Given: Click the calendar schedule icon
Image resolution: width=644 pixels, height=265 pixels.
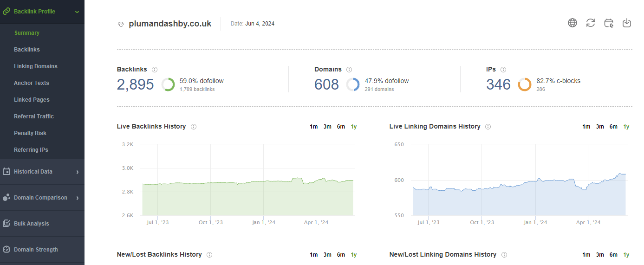Looking at the screenshot, I should 609,23.
